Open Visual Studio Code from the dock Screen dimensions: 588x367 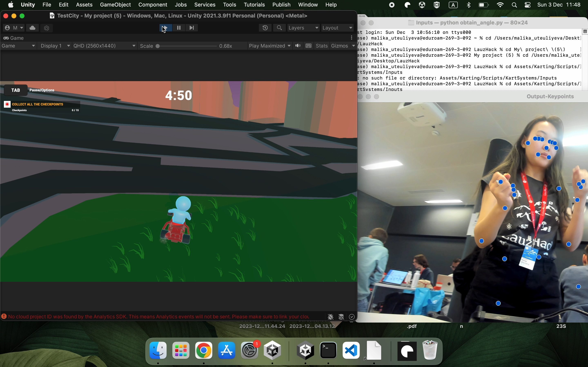point(351,350)
